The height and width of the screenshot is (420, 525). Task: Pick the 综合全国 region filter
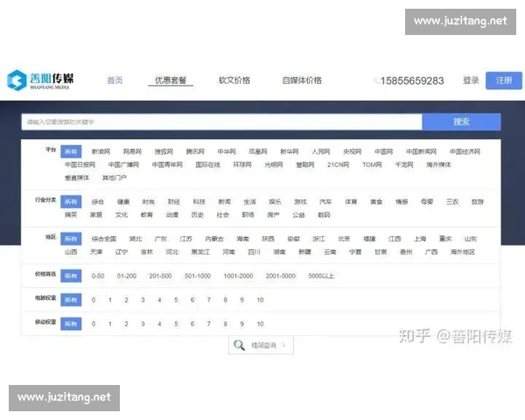pyautogui.click(x=104, y=239)
